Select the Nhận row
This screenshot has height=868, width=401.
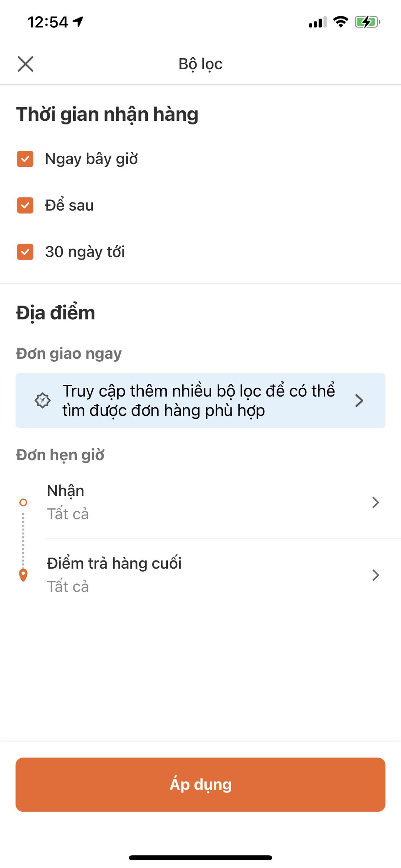(200, 502)
